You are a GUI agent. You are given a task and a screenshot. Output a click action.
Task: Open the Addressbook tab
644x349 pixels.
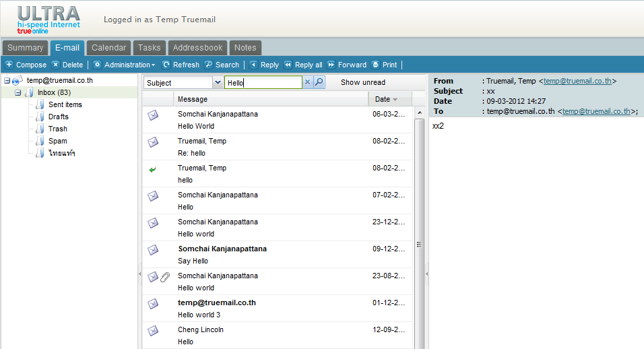(197, 48)
